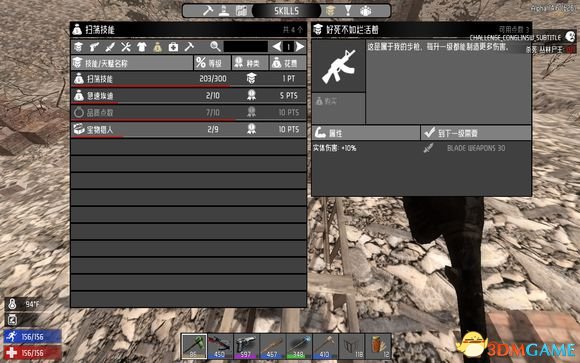Click the buy button under rifle icon
580x363 pixels.
(338, 108)
